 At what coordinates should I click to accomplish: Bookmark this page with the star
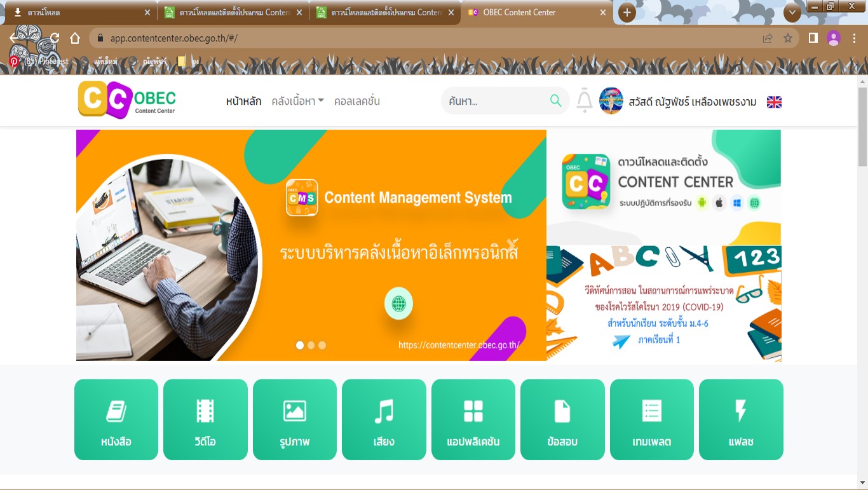(x=788, y=38)
